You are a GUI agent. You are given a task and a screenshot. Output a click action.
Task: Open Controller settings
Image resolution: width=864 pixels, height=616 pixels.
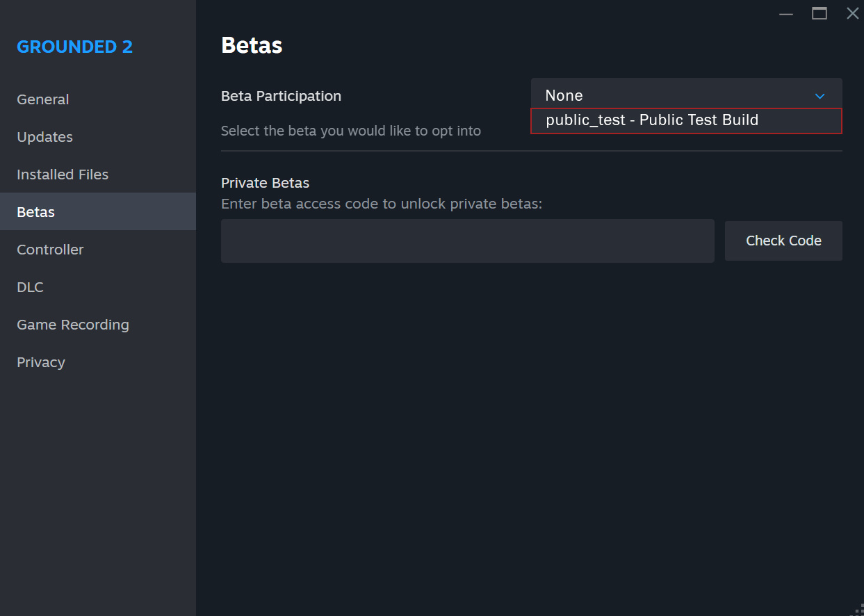(50, 250)
